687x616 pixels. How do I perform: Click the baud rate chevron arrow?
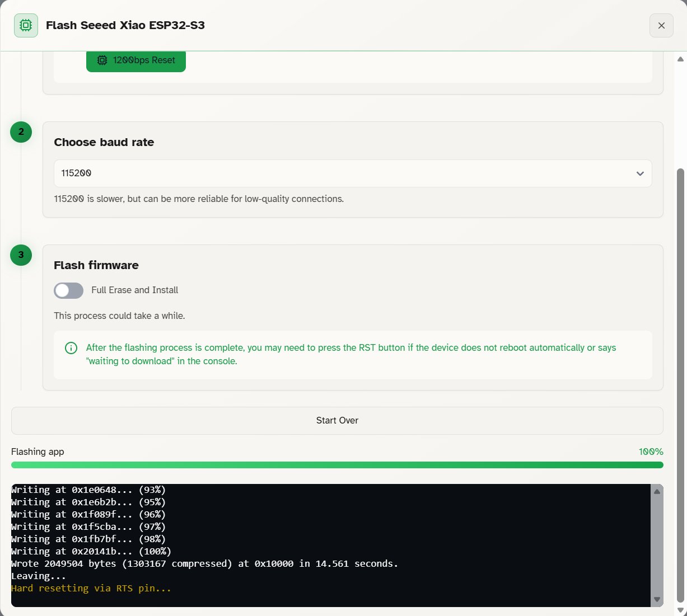pyautogui.click(x=640, y=173)
